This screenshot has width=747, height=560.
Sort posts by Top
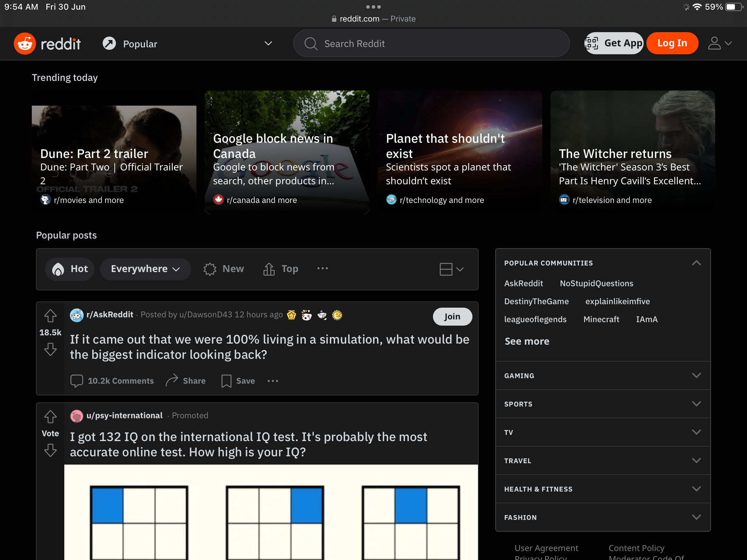click(281, 269)
